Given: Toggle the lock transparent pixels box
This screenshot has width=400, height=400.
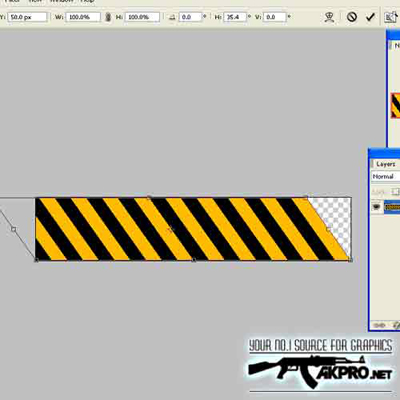Looking at the screenshot, I should (395, 192).
